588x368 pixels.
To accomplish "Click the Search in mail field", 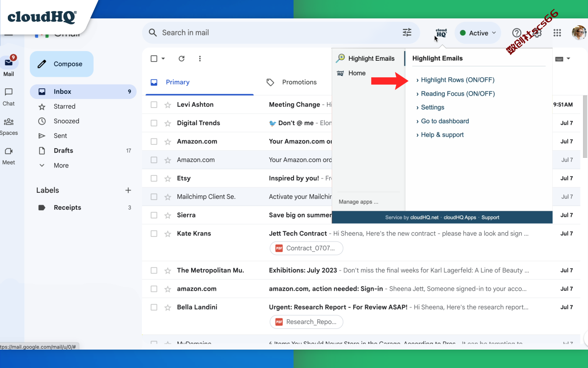I will pos(280,33).
